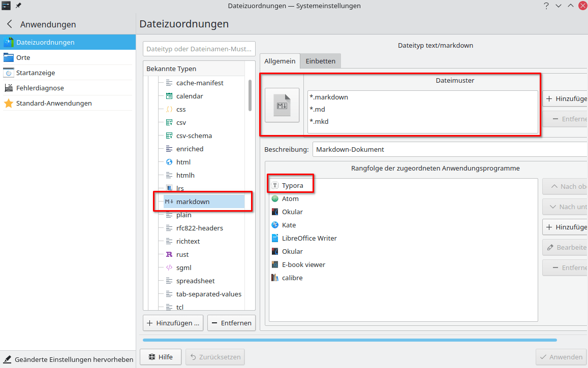
Task: Select the Typora application entry
Action: pyautogui.click(x=292, y=185)
